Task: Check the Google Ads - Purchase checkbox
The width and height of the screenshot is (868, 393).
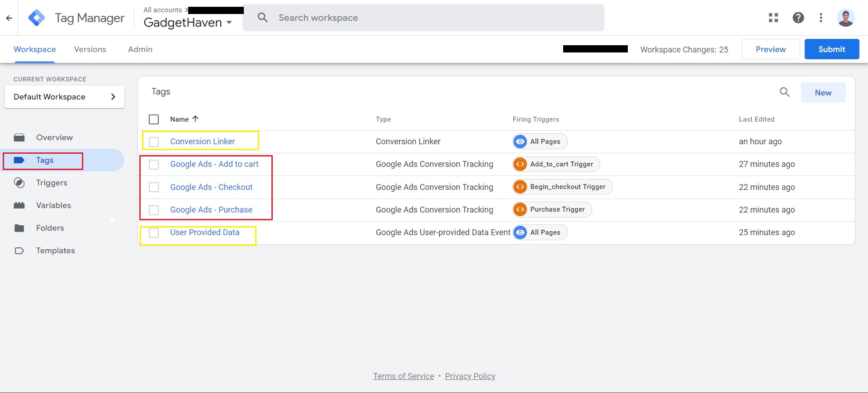Action: pos(154,210)
